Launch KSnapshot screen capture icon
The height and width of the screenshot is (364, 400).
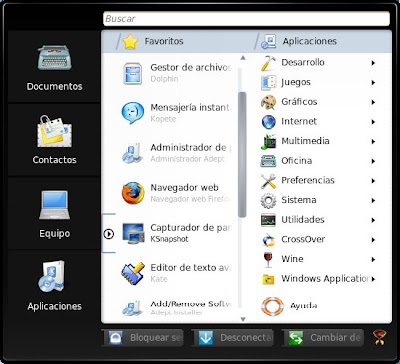click(x=133, y=233)
